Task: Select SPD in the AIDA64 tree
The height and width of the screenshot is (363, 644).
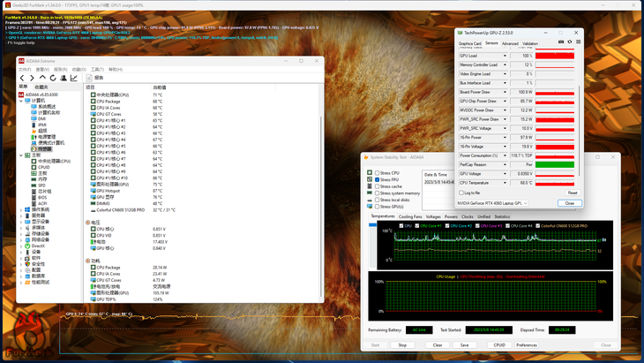Action: [38, 185]
